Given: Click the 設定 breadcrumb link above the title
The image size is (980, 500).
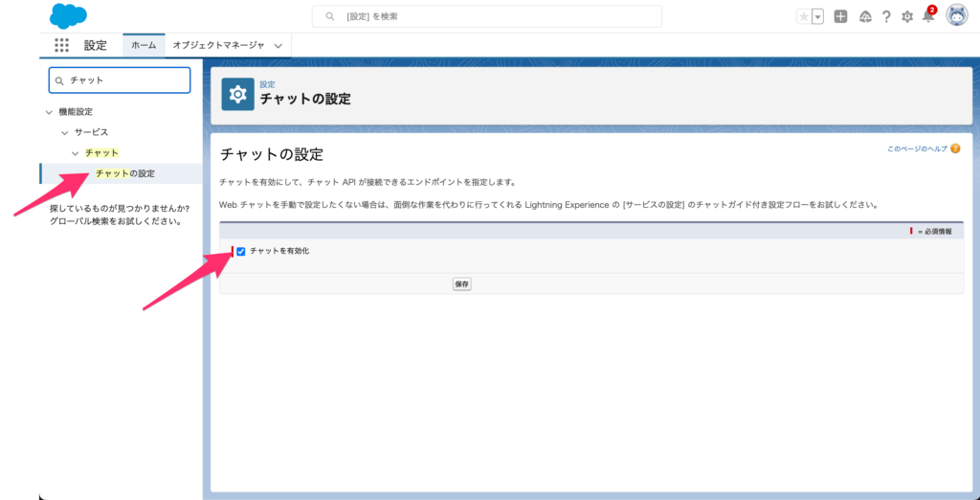Looking at the screenshot, I should click(x=268, y=84).
